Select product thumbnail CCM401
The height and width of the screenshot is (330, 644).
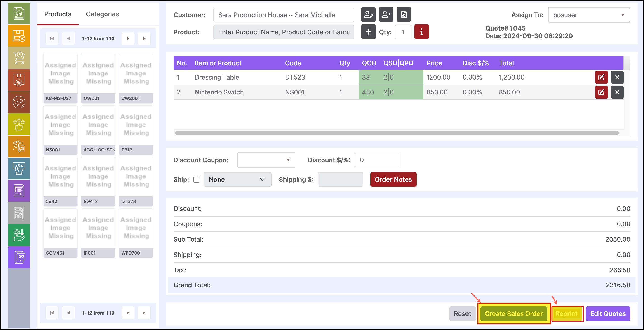[60, 233]
